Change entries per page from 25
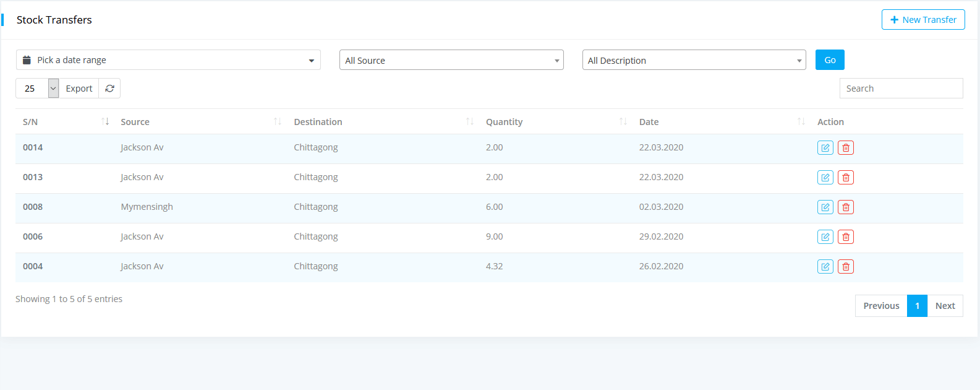 [x=37, y=89]
